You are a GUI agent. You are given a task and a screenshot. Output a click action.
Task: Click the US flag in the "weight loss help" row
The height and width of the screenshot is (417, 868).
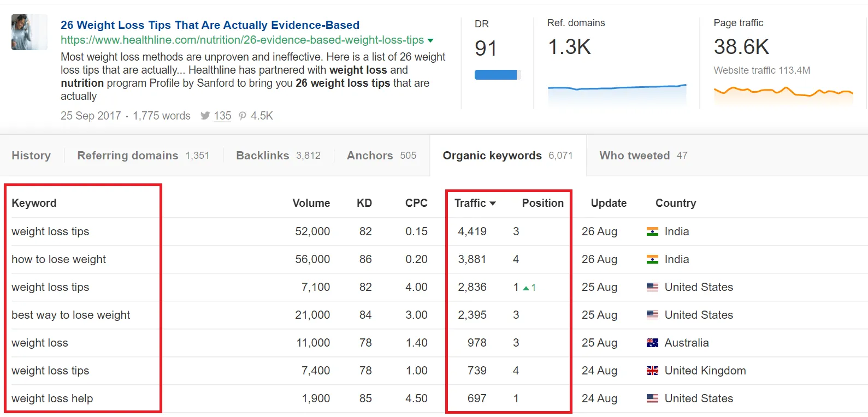[652, 398]
